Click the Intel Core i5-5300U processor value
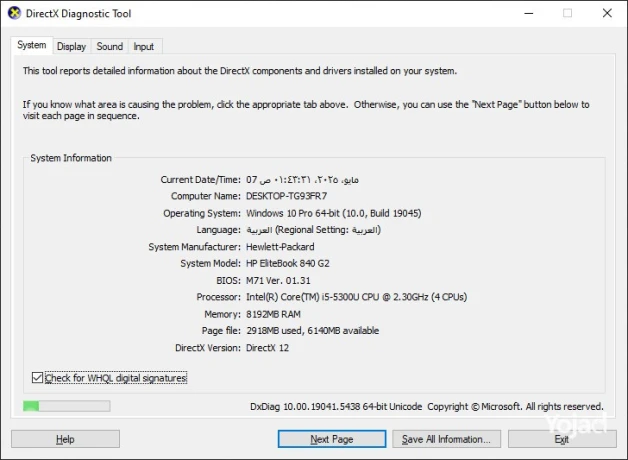This screenshot has height=460, width=628. click(356, 297)
